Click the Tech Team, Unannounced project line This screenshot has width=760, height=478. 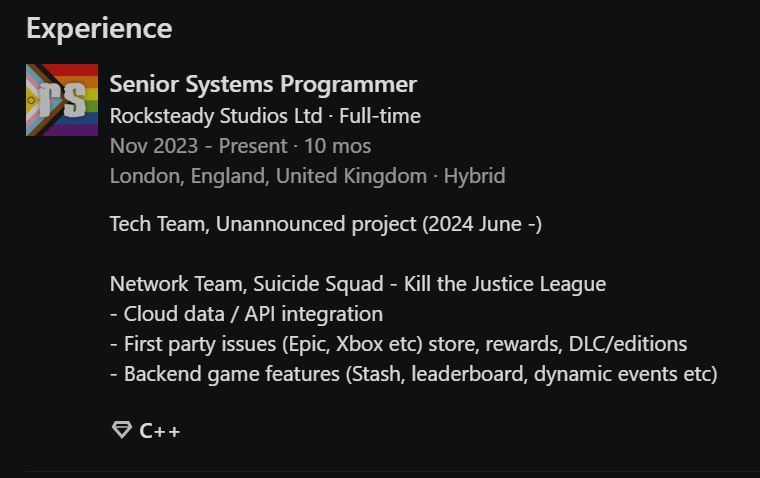(326, 224)
